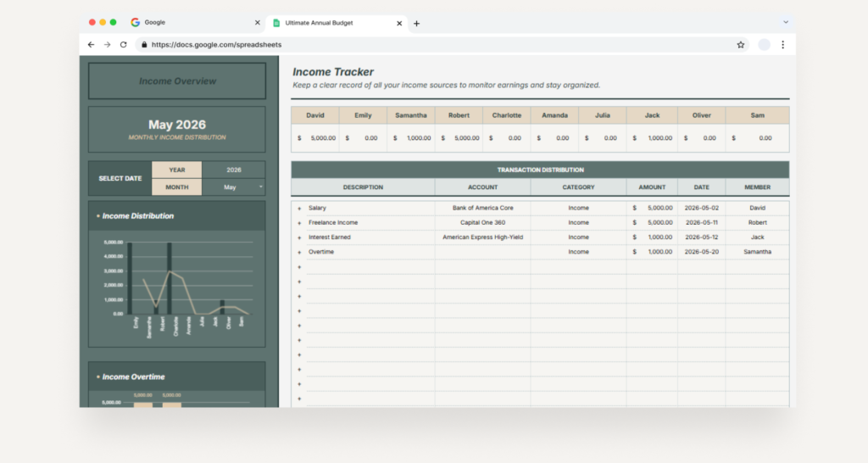Select the Sam column header
Image resolution: width=868 pixels, height=463 pixels.
(757, 115)
